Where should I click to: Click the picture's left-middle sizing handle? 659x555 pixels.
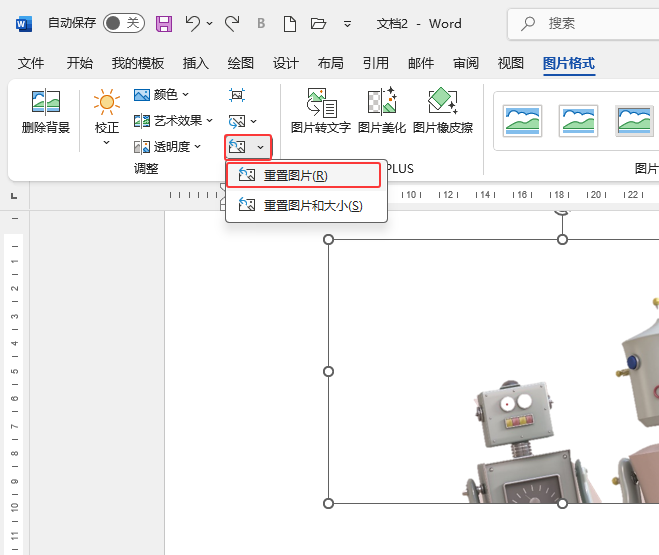(328, 371)
